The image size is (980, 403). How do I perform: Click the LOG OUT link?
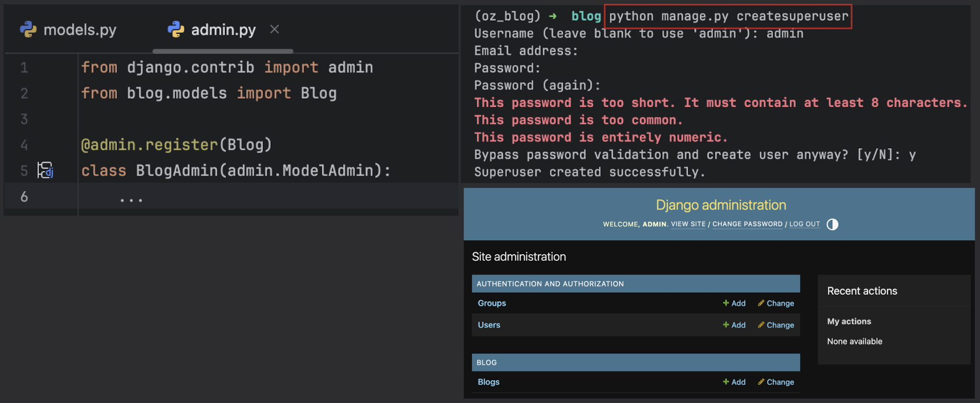pos(805,224)
